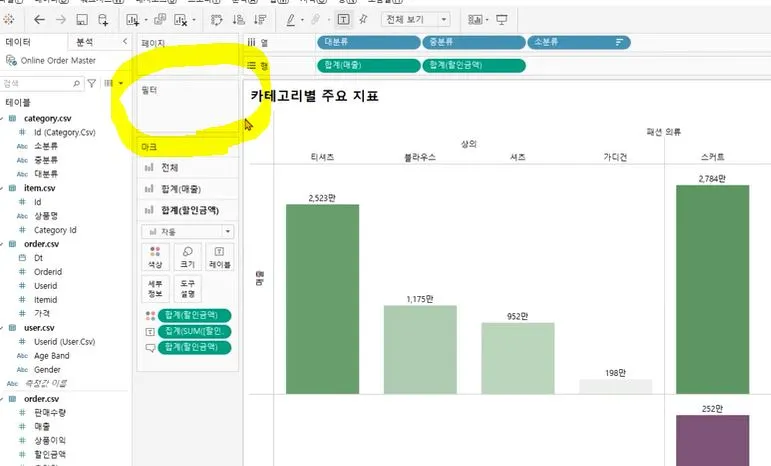Select the bold 합계(할인금액) marks card
771x466 pixels.
coord(187,210)
